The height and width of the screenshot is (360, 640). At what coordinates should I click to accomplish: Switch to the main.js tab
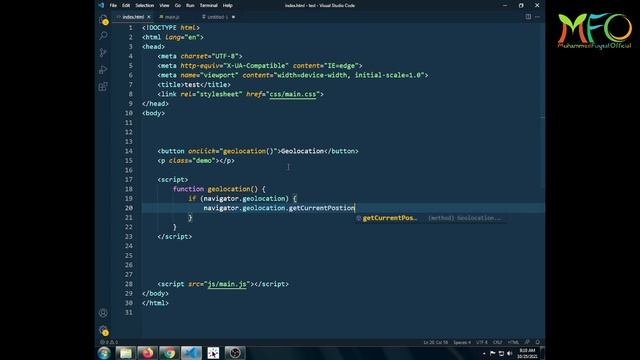click(x=172, y=17)
